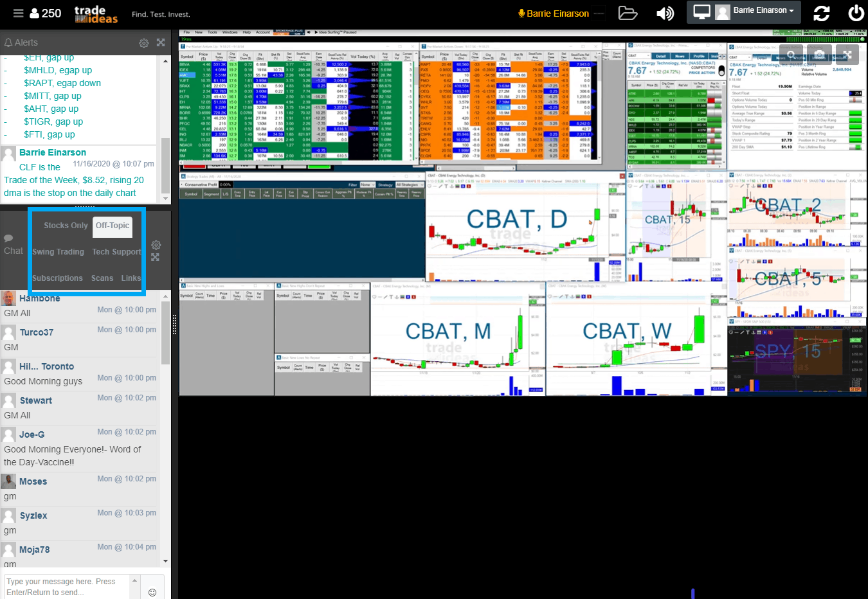
Task: Mute audio using the speaker icon
Action: tap(665, 12)
